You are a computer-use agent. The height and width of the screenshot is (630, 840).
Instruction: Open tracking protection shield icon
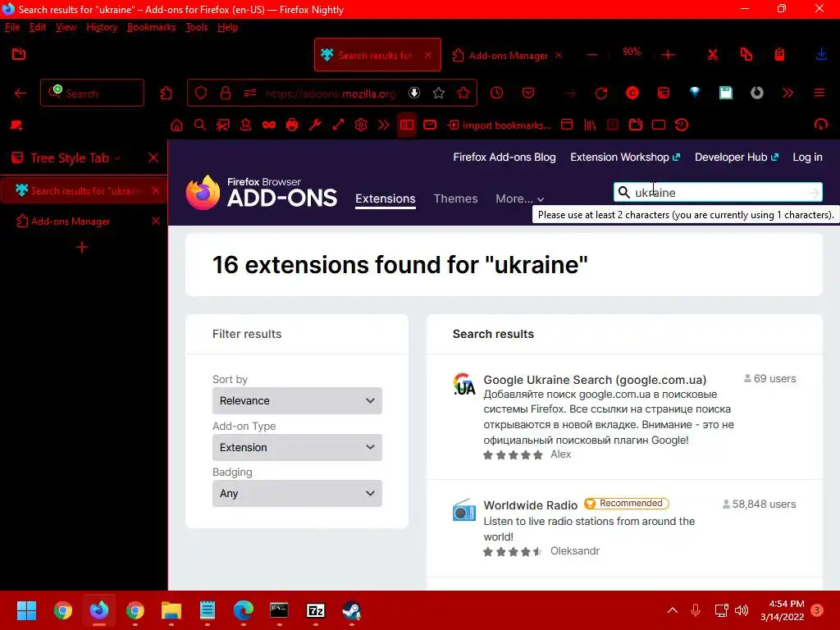pyautogui.click(x=201, y=94)
